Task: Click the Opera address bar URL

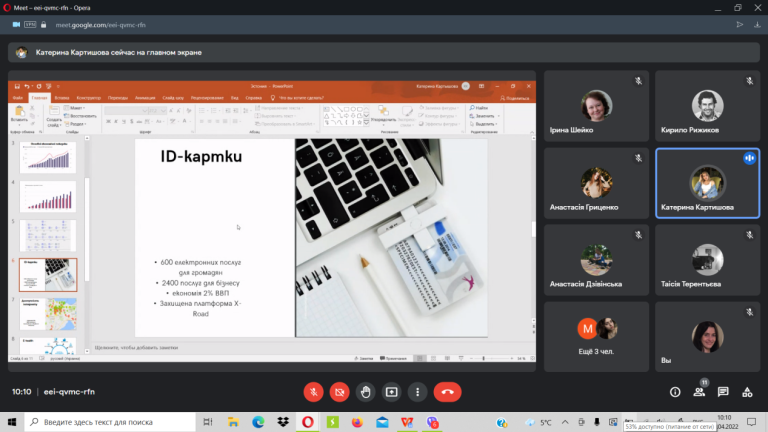Action: [100, 25]
